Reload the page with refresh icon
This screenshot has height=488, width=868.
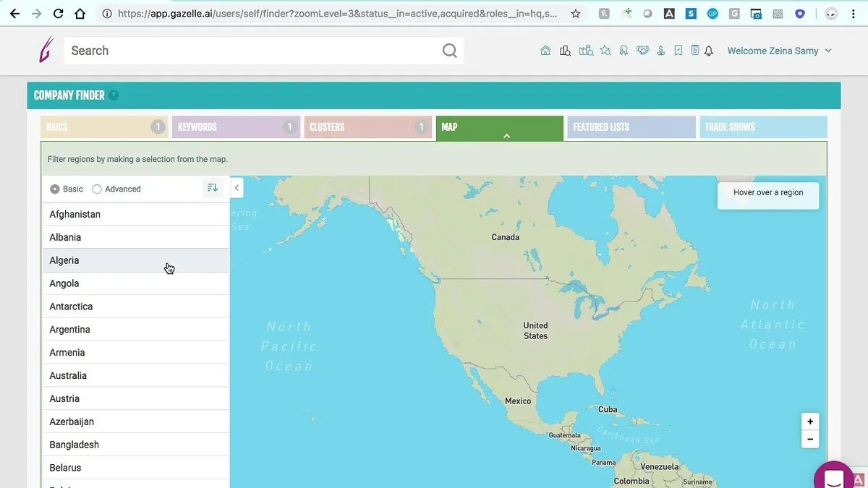pos(59,13)
